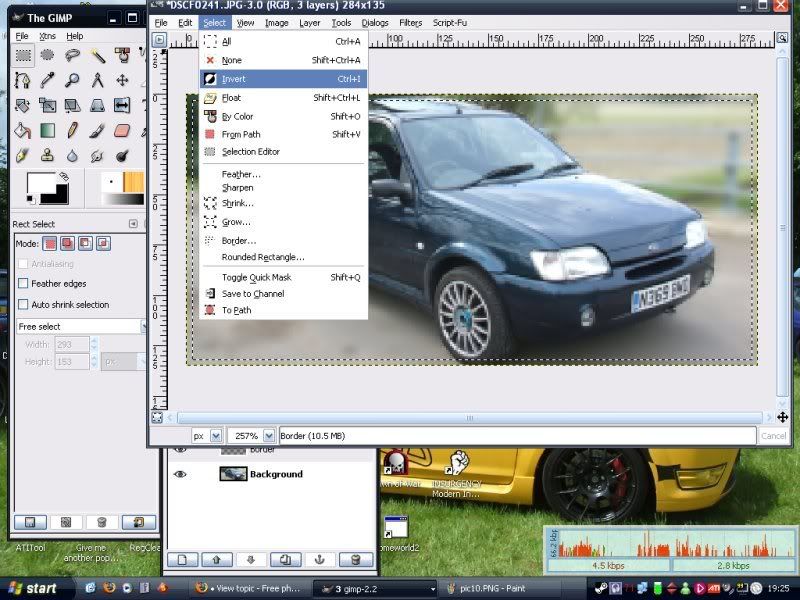Select the Blur/Sharpen droplet tool
Screen dimensions: 800x600
click(x=72, y=156)
